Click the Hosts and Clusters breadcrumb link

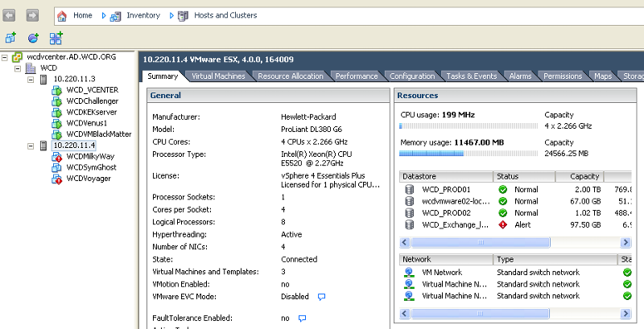coord(225,15)
